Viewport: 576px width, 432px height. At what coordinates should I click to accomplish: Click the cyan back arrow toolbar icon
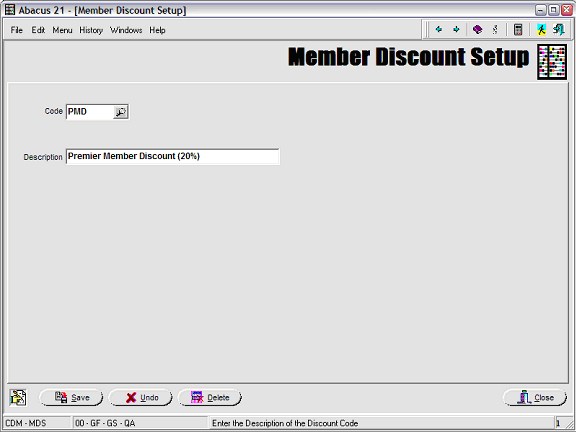(439, 30)
